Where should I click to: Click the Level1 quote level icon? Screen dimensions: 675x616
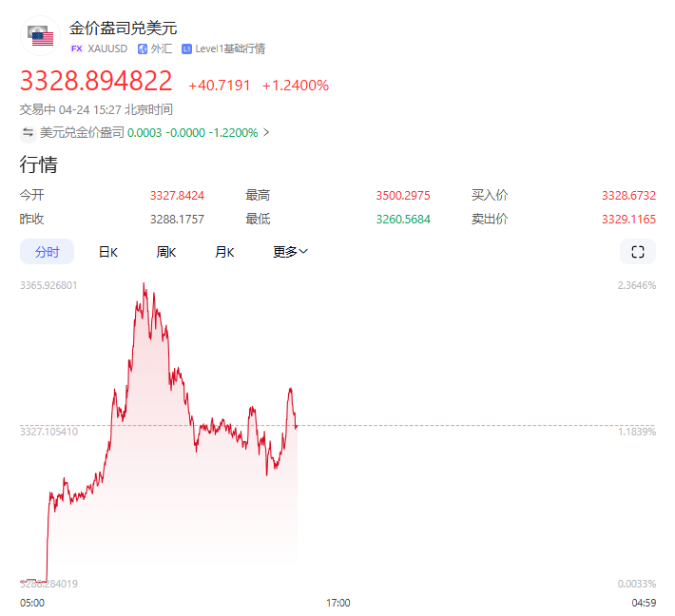[186, 49]
